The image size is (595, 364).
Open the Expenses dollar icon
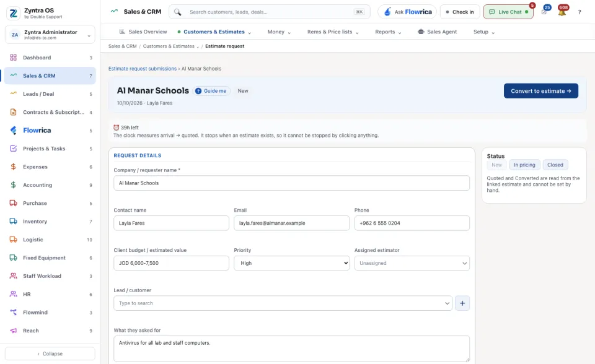coord(13,167)
